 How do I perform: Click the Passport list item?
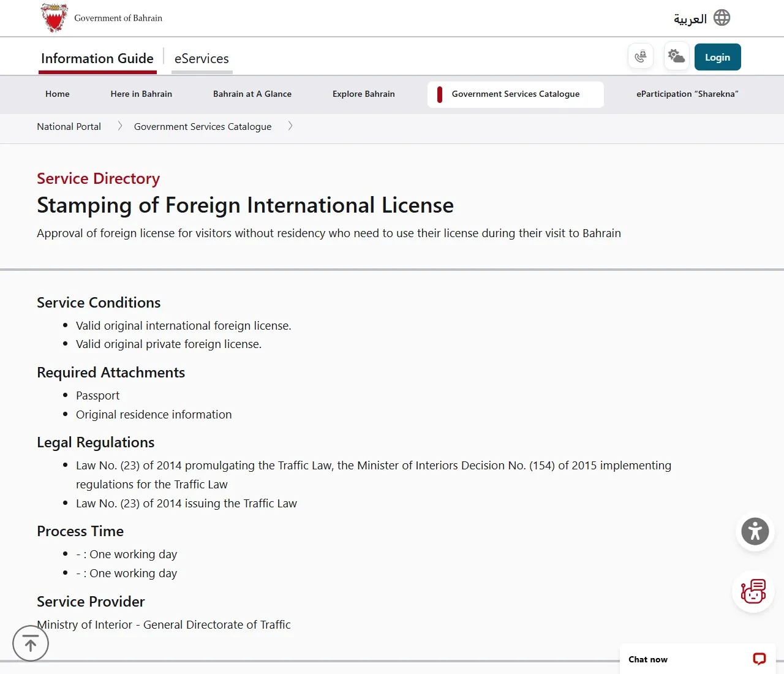click(98, 396)
